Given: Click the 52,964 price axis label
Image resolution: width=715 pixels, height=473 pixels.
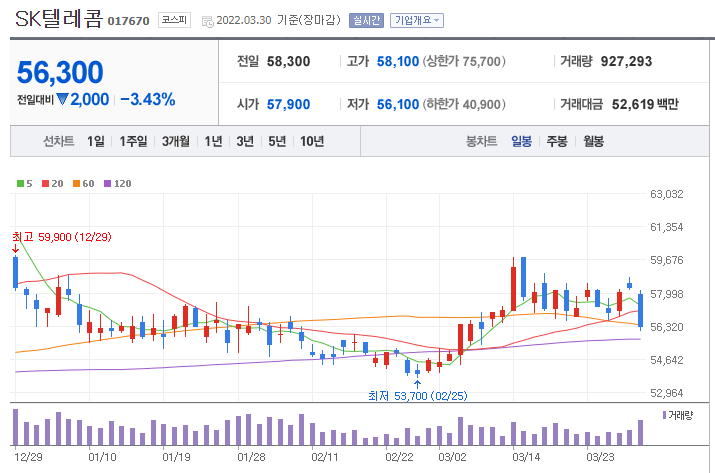Looking at the screenshot, I should click(667, 393).
